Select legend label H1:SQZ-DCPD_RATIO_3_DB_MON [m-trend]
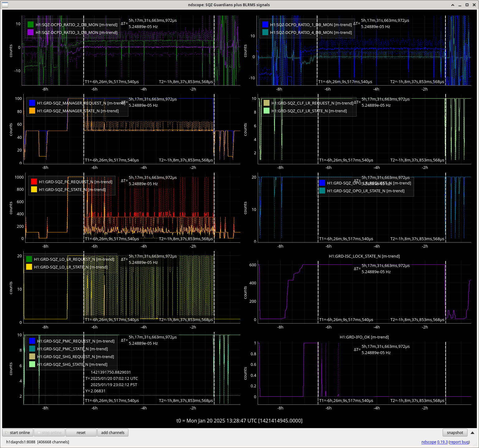479x448 pixels. click(x=76, y=32)
